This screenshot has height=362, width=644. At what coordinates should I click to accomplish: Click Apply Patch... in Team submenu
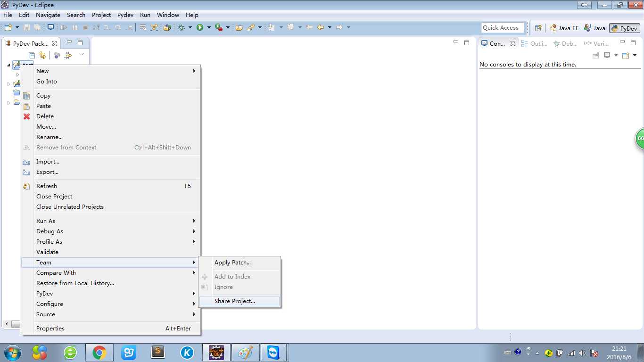[239, 263]
